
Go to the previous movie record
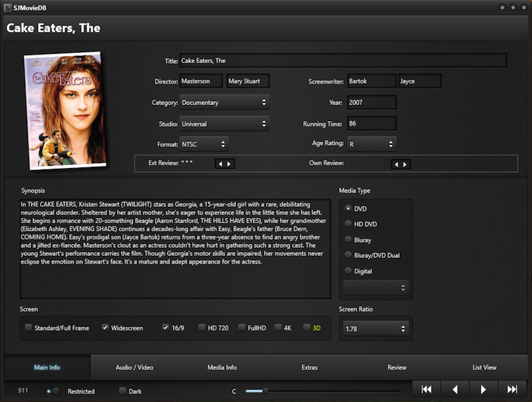point(456,389)
